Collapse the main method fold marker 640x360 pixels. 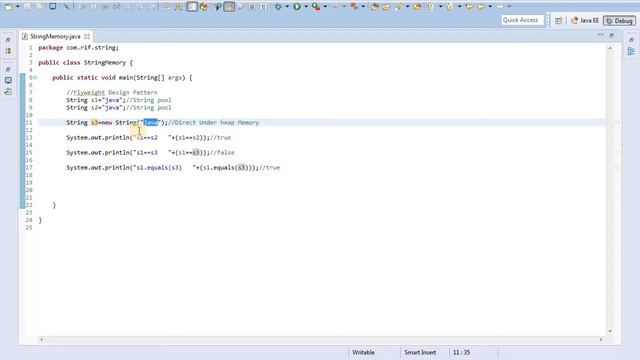tap(35, 78)
